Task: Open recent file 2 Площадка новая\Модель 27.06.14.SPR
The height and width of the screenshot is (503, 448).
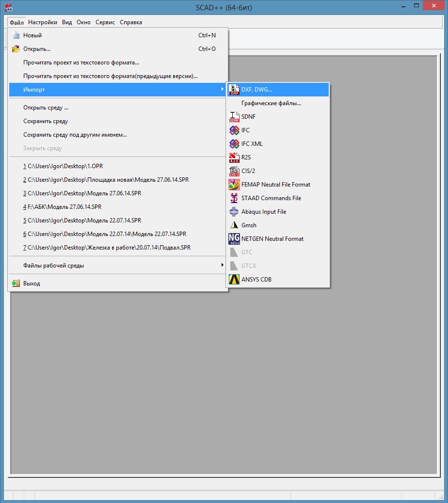Action: click(x=118, y=180)
